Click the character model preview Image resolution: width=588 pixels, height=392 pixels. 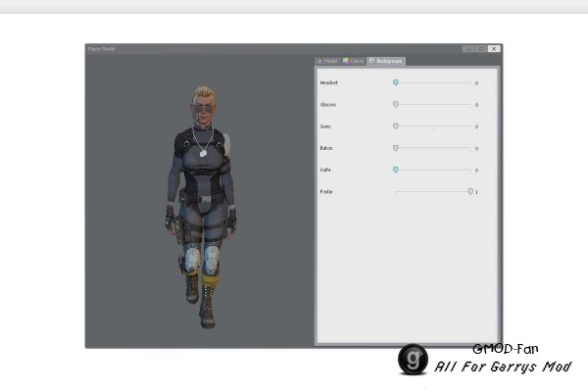pos(202,207)
